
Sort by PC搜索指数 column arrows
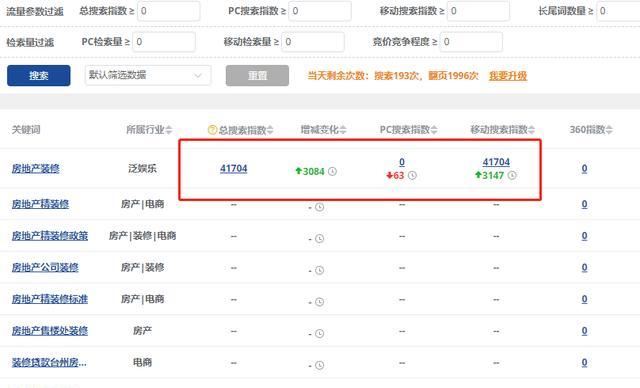434,130
